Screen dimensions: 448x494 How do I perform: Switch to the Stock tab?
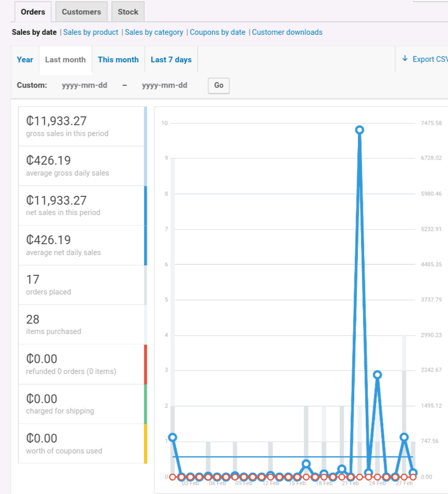(128, 12)
